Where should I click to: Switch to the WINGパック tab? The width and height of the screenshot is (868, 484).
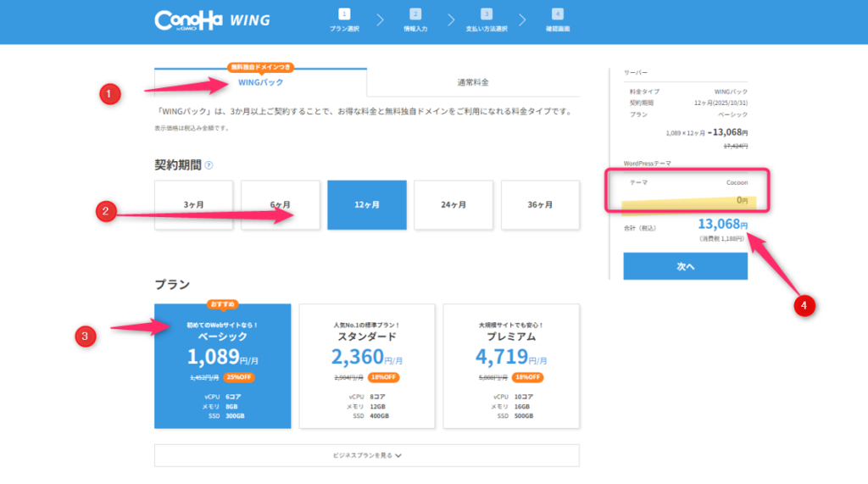(x=260, y=82)
